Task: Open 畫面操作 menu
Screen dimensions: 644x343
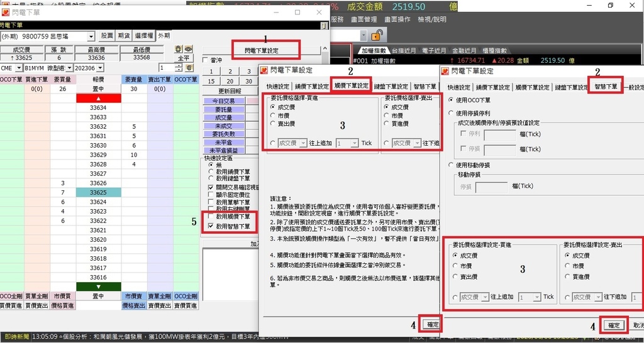Action: [x=397, y=19]
